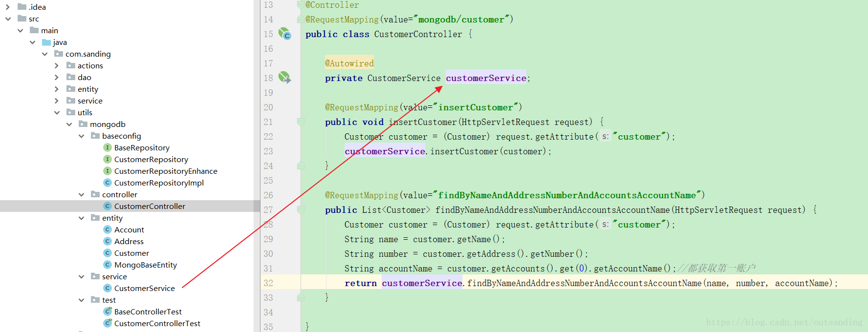Click the "mongodb/customer" string on line 14
Viewport: 868px width, 332px height.
click(461, 19)
